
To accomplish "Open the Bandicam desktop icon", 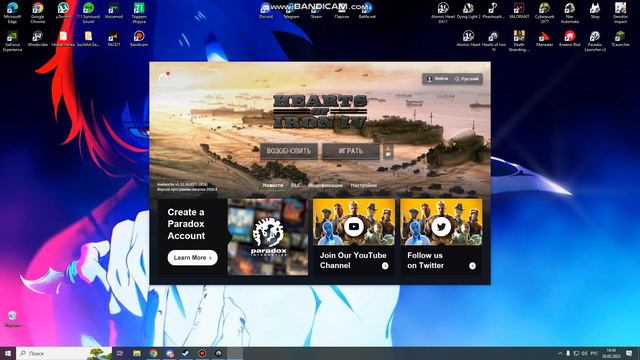I will [139, 39].
